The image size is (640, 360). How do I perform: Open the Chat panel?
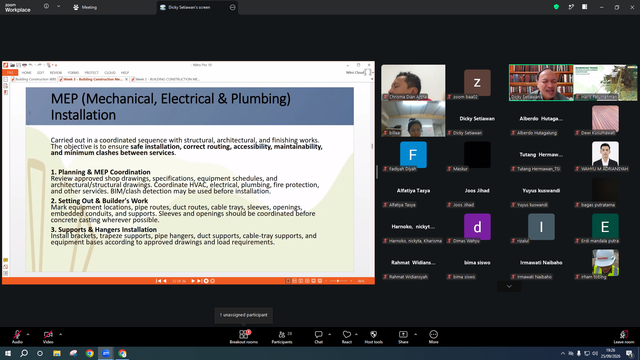pyautogui.click(x=318, y=337)
